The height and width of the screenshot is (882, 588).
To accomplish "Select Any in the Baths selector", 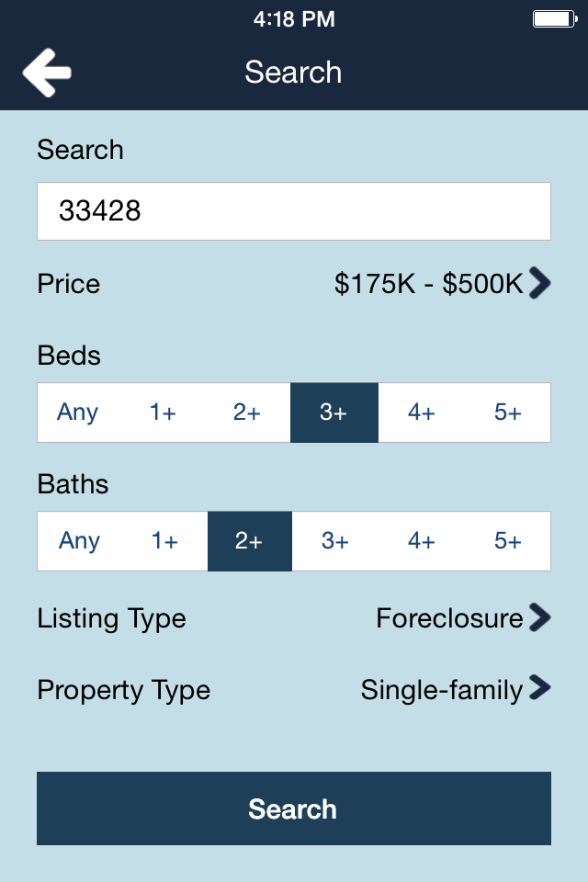I will (x=79, y=541).
